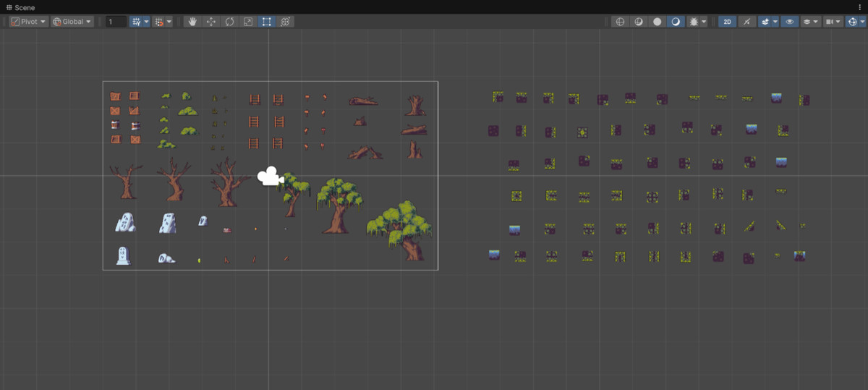
Task: Select the Rect tool
Action: point(267,22)
